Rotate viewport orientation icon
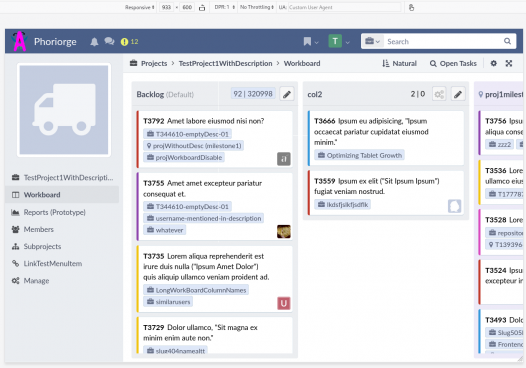 [202, 7]
